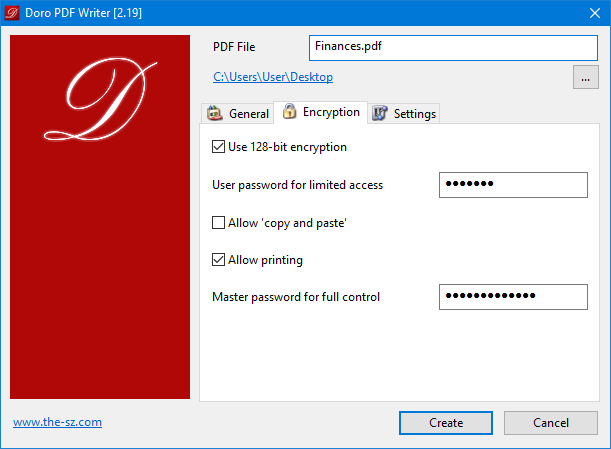Image resolution: width=611 pixels, height=449 pixels.
Task: Focus the user password field
Action: click(x=513, y=185)
